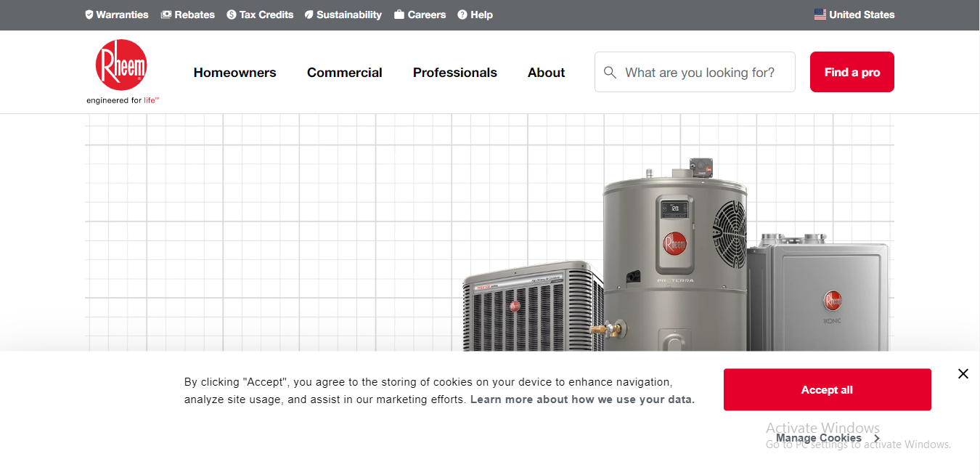Open 'Learn more about how we use your data' link
Image resolution: width=980 pixels, height=475 pixels.
(583, 399)
